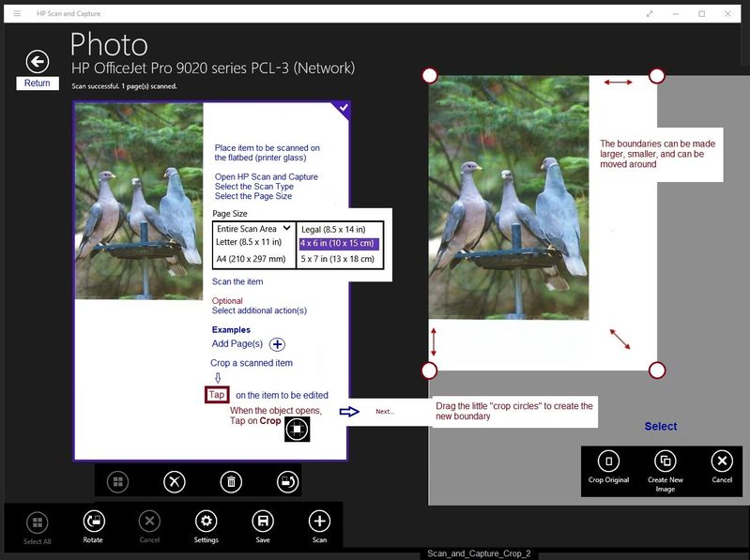Click the 'HP OfficeJet Pro 9020 series PCL-3 (Network)' heading

click(x=213, y=68)
